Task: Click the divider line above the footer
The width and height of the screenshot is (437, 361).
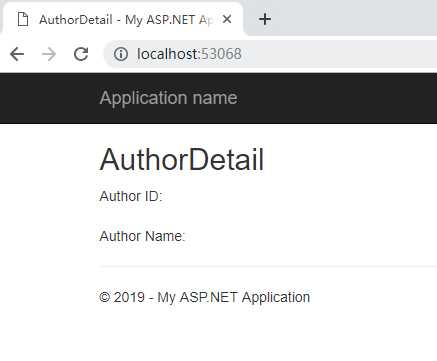Action: click(268, 266)
